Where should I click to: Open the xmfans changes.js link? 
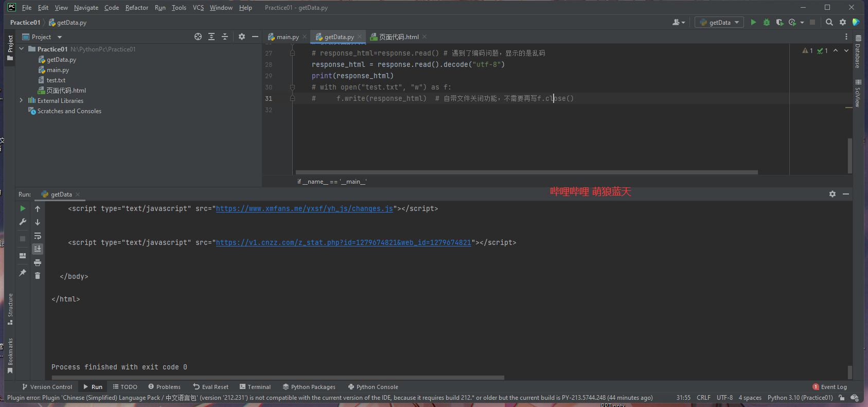click(305, 208)
